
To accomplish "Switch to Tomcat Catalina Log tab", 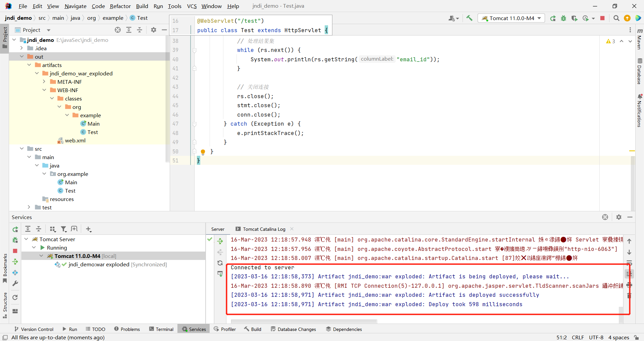I will pos(264,229).
